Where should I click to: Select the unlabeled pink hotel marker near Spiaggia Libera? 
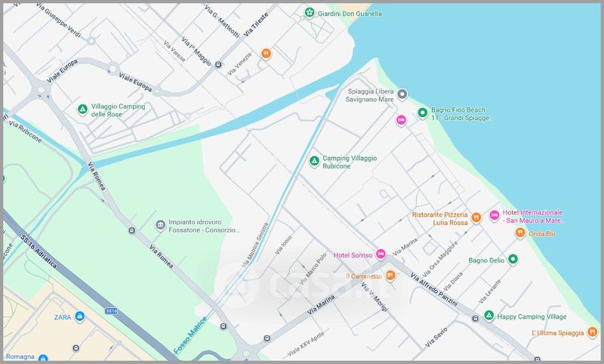tap(402, 121)
